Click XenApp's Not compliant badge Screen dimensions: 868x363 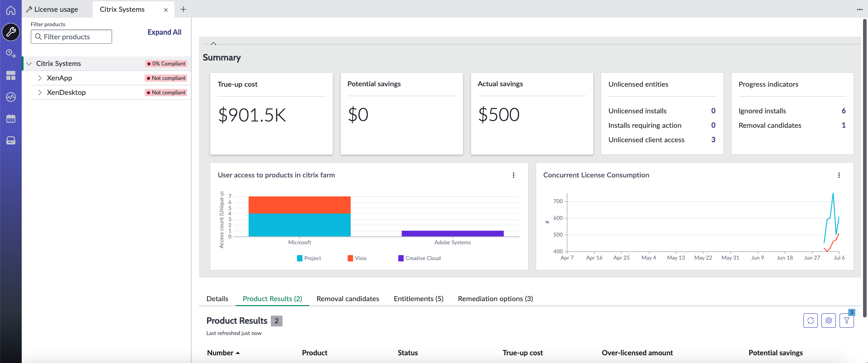coord(166,78)
